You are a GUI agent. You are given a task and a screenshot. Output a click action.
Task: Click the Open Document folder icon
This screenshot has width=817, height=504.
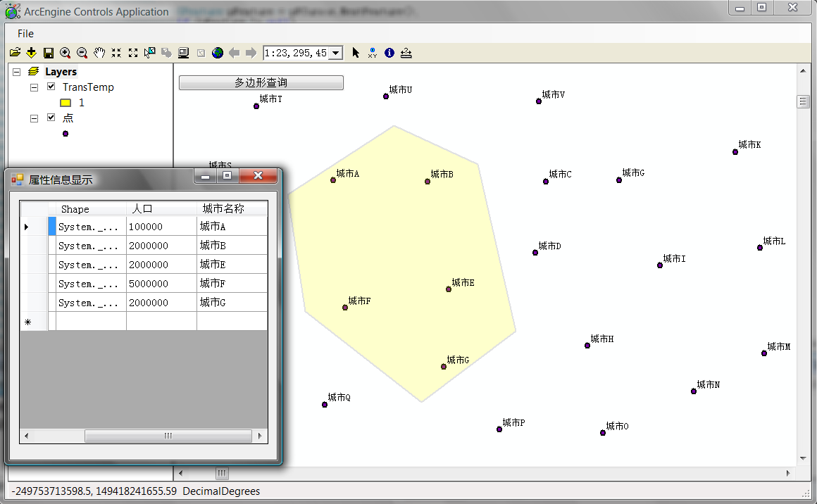pos(15,53)
